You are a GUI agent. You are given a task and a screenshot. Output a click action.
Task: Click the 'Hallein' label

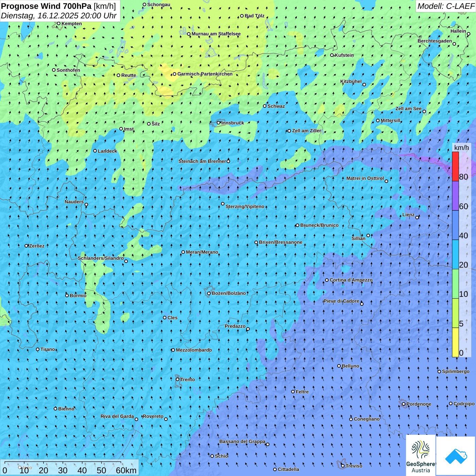point(458,31)
